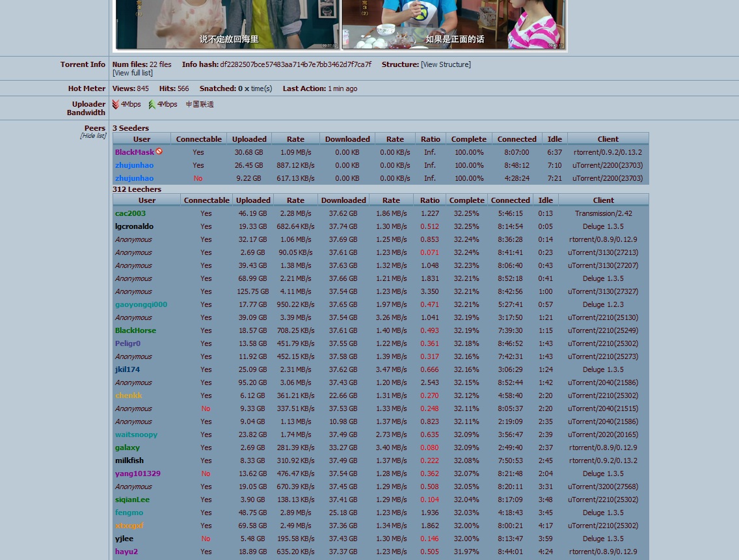Image resolution: width=739 pixels, height=560 pixels.
Task: Click the left video screenshot thumbnail
Action: tap(226, 24)
